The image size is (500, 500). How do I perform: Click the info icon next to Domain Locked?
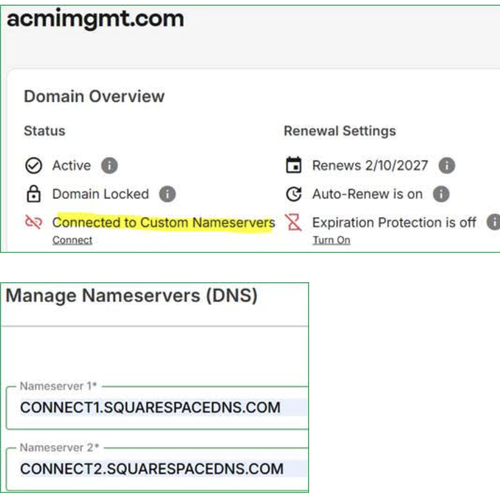click(167, 194)
